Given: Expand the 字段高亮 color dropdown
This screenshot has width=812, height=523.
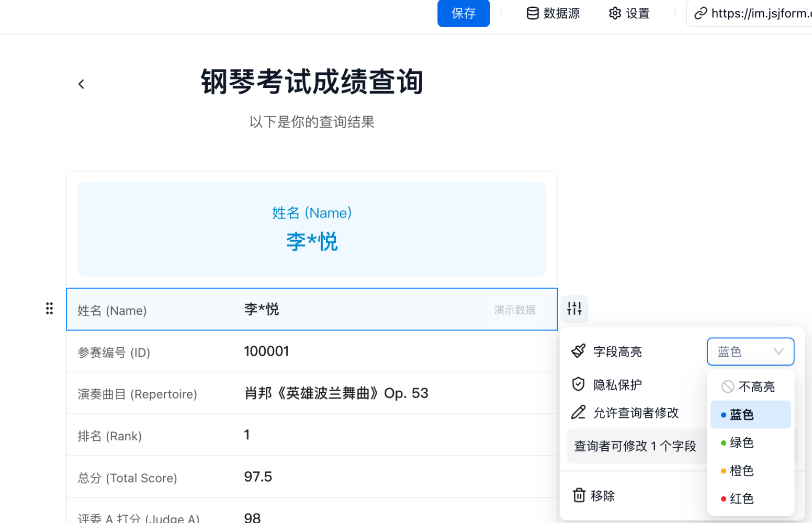Looking at the screenshot, I should pos(750,351).
